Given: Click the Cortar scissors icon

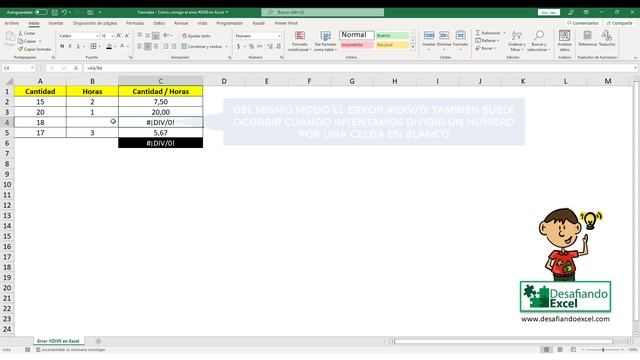Looking at the screenshot, I should [20, 33].
